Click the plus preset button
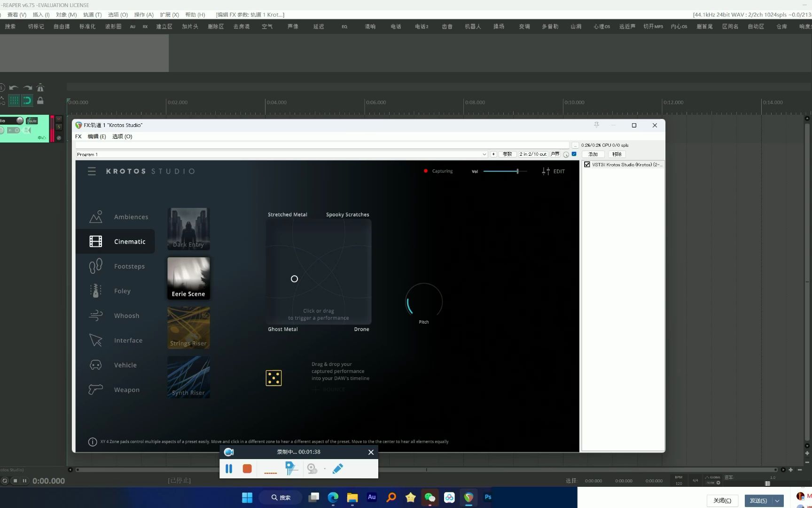The height and width of the screenshot is (508, 812). 493,154
